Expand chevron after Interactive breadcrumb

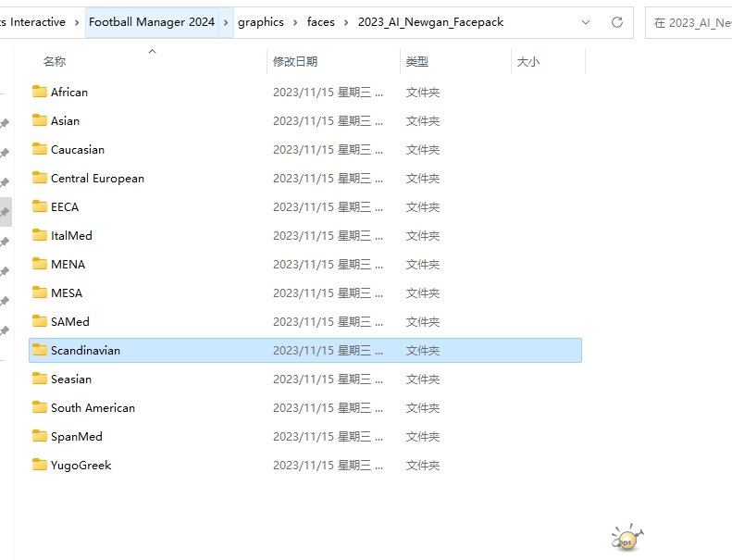(77, 22)
